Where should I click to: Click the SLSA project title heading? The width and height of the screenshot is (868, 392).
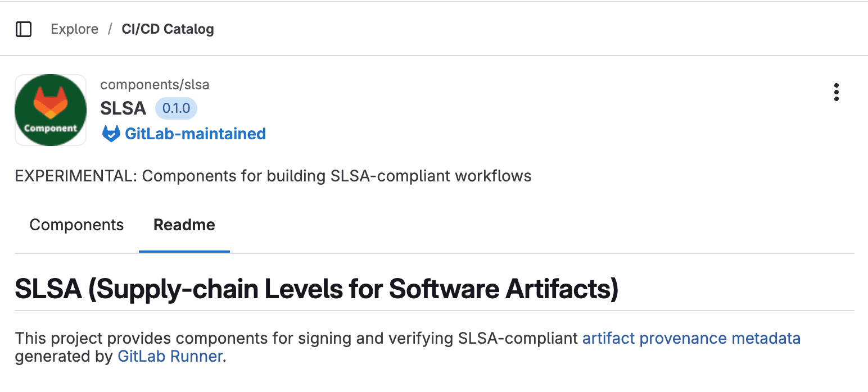123,108
